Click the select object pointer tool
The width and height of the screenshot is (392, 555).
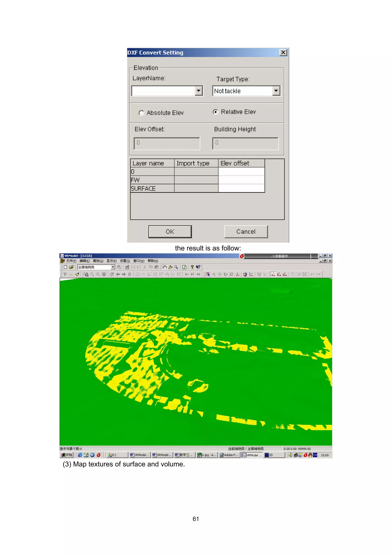tap(208, 274)
